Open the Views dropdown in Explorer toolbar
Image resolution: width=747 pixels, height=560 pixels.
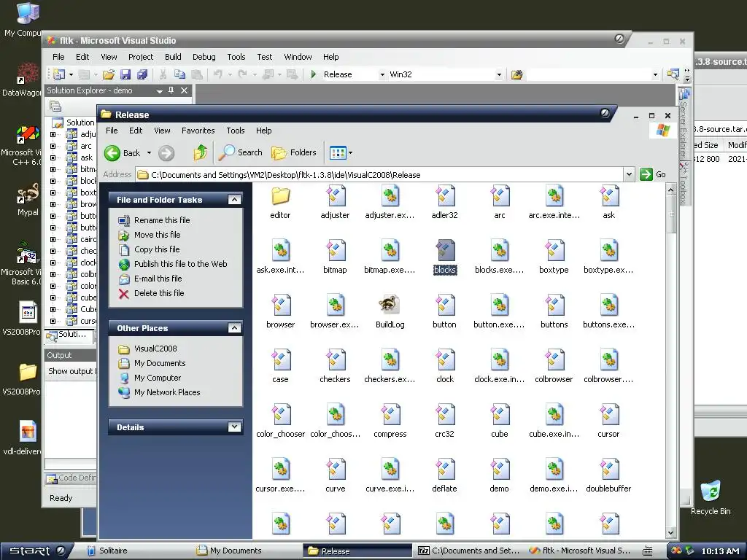(351, 153)
